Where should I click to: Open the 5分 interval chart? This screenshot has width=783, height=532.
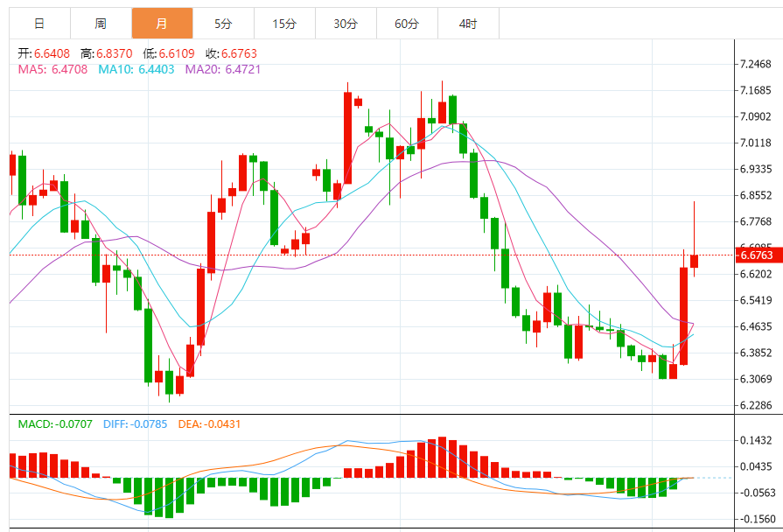pos(223,24)
